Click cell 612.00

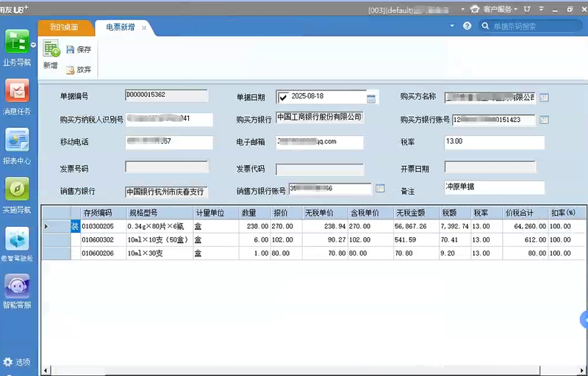[525, 239]
